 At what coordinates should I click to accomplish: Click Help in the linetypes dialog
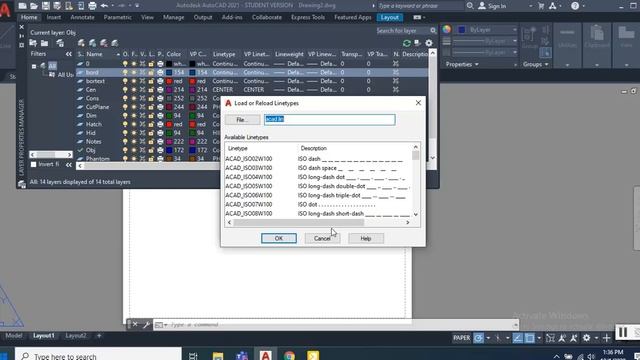coord(366,238)
